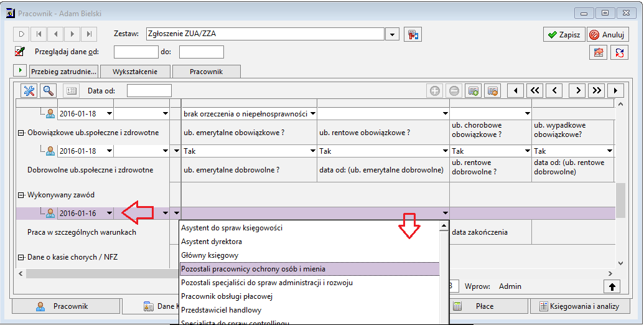Cancel changes with the Anuluj button
Screen dimensions: 644x325
coord(608,34)
